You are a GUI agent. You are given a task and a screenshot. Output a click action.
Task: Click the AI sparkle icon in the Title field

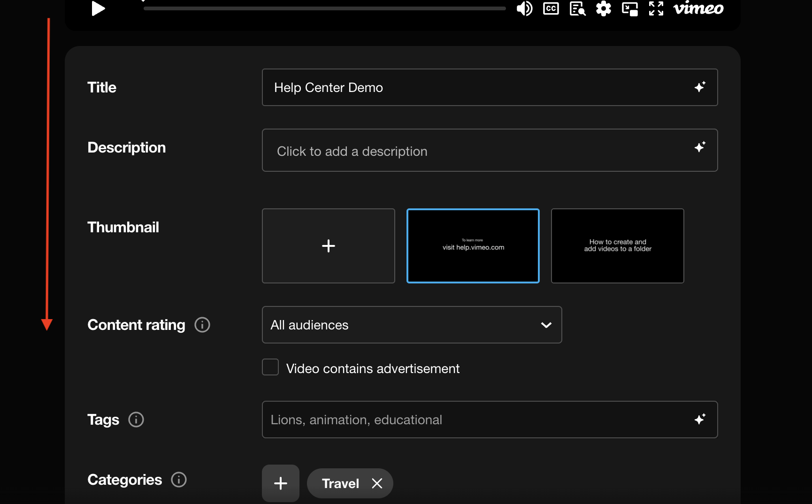[x=699, y=87]
